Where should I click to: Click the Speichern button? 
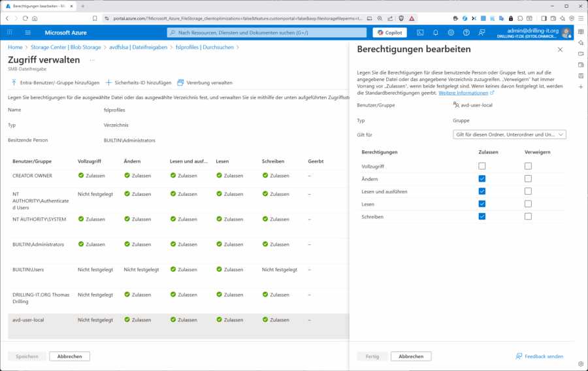tap(27, 357)
